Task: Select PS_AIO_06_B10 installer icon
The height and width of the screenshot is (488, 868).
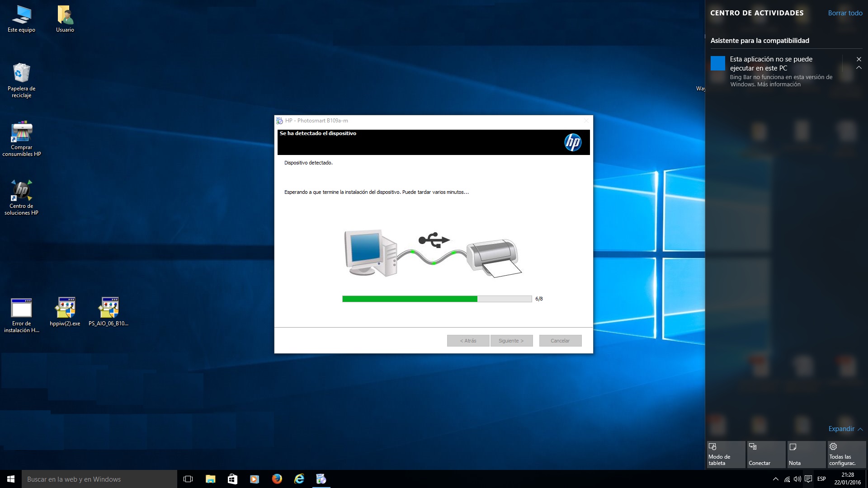Action: pyautogui.click(x=108, y=312)
